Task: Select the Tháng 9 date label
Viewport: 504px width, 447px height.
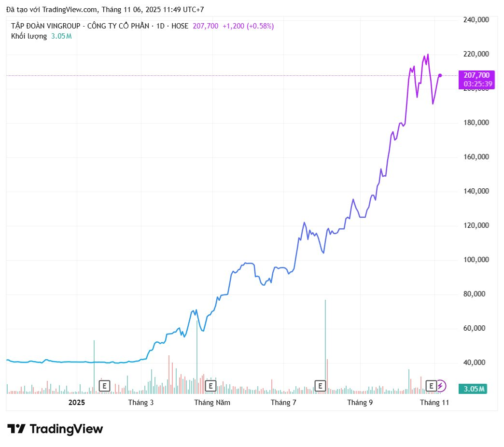Action: [360, 402]
